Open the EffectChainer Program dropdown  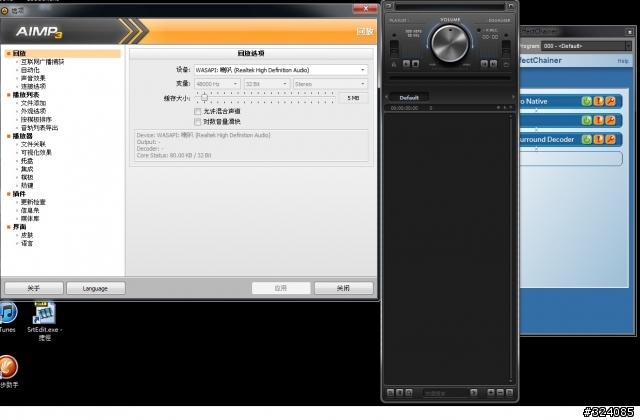point(586,46)
